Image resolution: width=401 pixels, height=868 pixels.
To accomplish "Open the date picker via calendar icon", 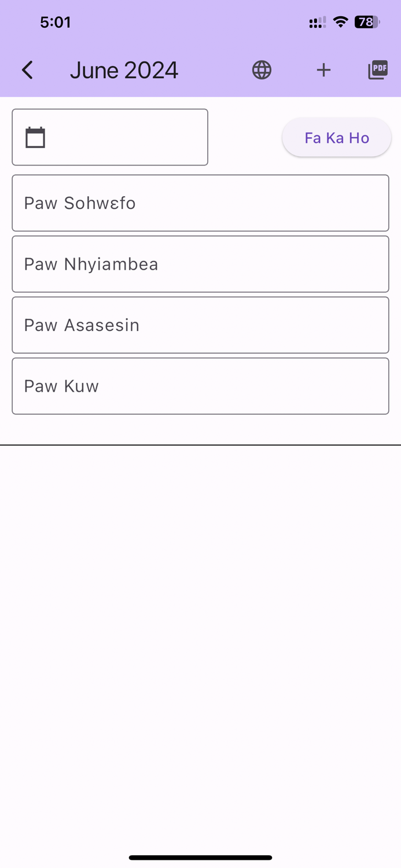I will (x=35, y=137).
